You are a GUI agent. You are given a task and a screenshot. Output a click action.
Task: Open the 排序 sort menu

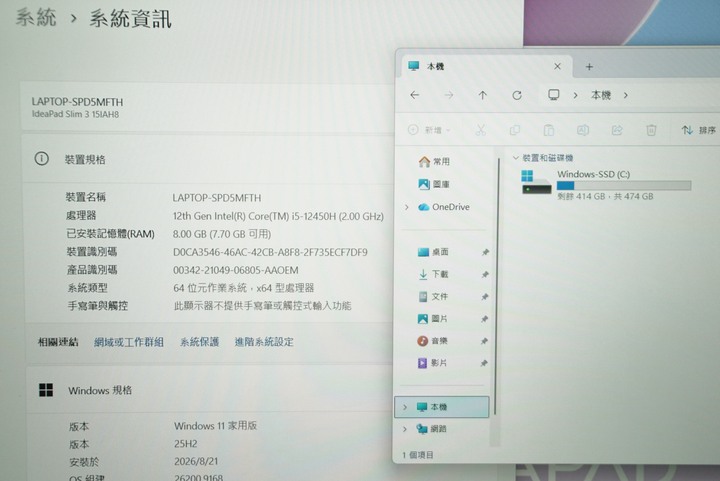[698, 130]
